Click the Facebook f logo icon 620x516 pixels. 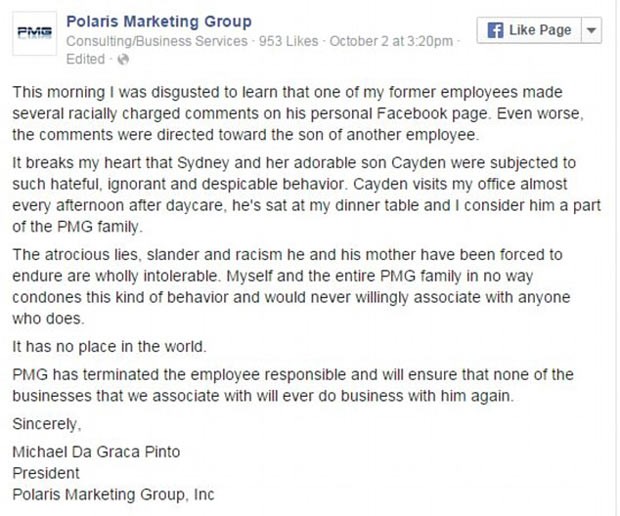coord(495,30)
